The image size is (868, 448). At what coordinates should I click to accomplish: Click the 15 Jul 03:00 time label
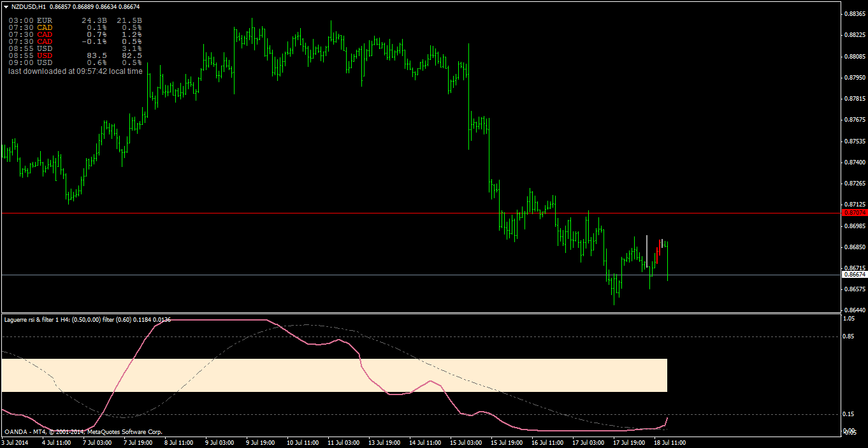466,442
